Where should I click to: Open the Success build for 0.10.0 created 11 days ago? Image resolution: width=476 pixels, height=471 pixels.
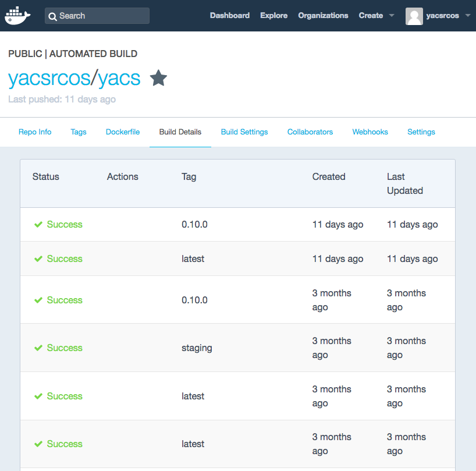65,224
